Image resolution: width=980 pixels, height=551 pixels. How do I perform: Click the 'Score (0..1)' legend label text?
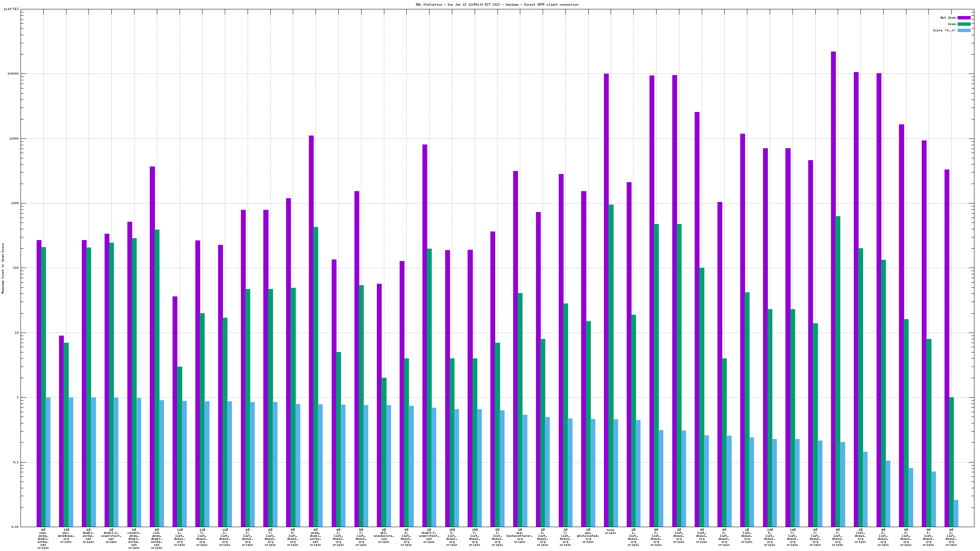pos(944,30)
